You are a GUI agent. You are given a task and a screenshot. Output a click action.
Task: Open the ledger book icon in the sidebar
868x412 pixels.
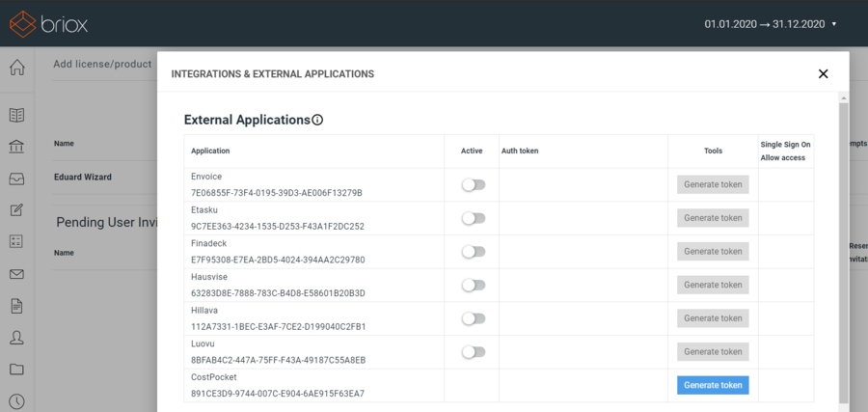coord(16,115)
